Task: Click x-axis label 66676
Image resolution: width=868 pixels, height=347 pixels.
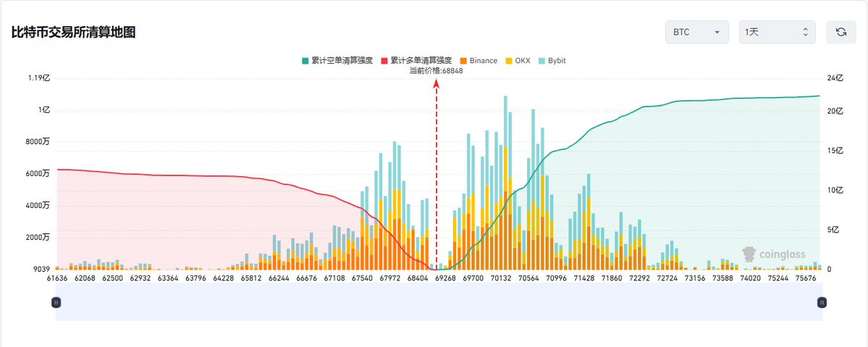Action: point(307,277)
